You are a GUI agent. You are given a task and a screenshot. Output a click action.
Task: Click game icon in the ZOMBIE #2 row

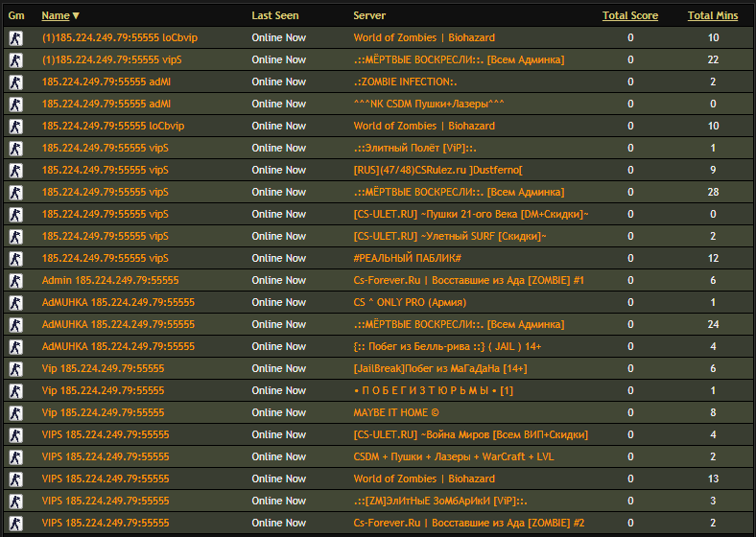pyautogui.click(x=16, y=524)
